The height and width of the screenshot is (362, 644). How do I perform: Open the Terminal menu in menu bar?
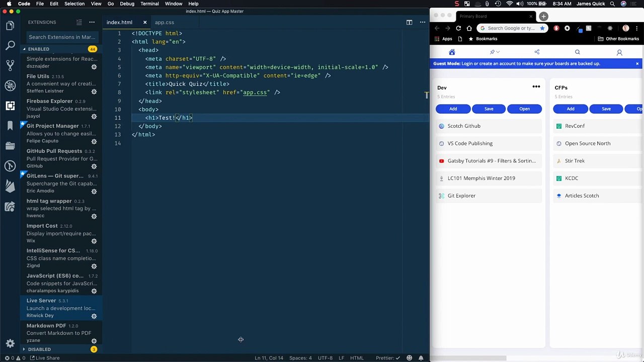pos(149,4)
